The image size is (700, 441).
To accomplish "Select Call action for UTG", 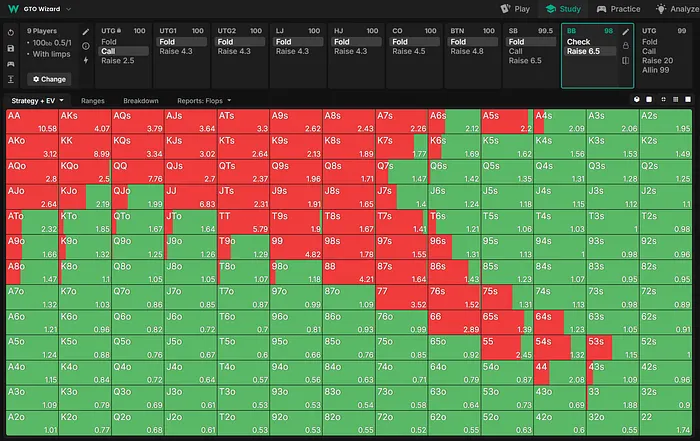I will 111,51.
